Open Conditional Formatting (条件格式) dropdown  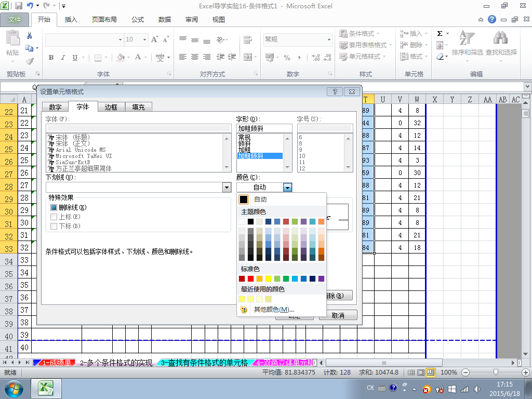[360, 34]
